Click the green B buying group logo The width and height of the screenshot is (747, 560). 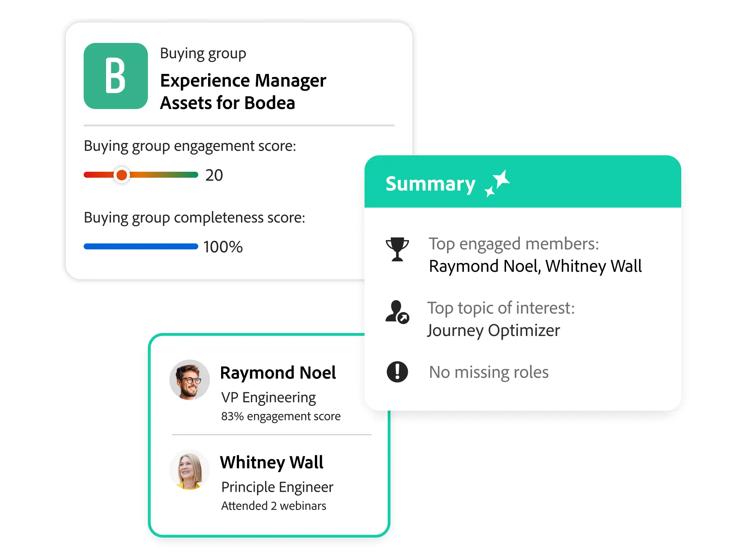pyautogui.click(x=116, y=76)
